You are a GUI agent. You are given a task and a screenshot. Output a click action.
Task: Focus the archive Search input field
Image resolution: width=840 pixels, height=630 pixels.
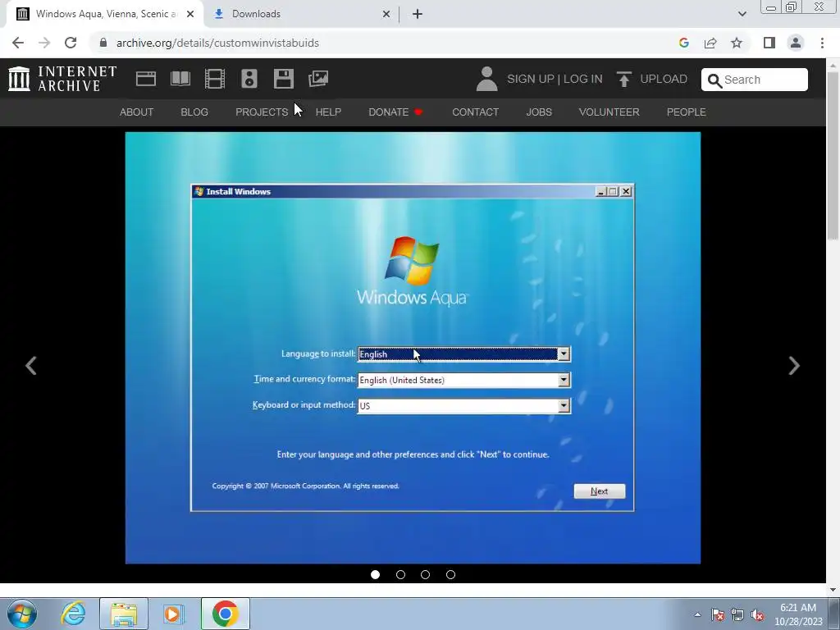point(755,80)
